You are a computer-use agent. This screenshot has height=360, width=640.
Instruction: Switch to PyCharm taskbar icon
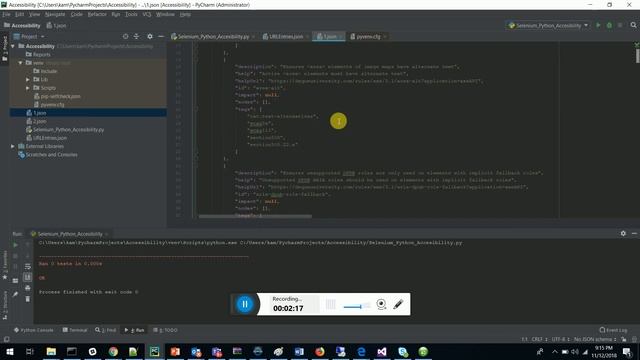point(154,351)
